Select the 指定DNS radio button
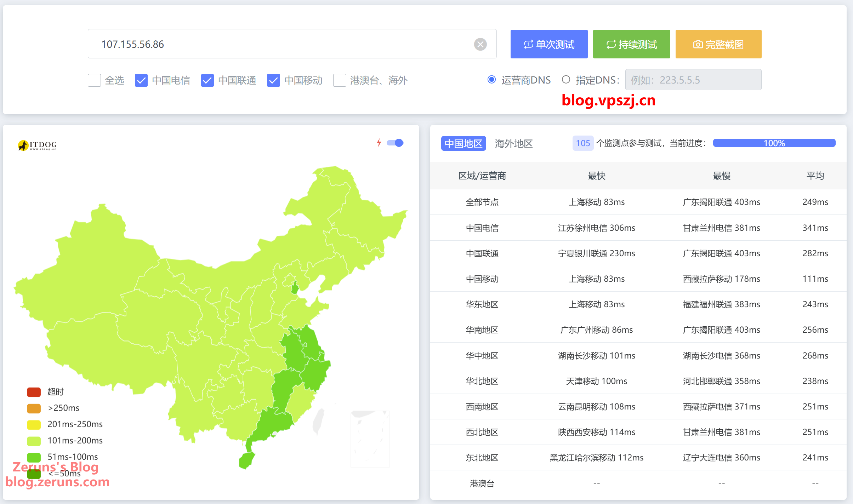Image resolution: width=853 pixels, height=504 pixels. click(566, 80)
